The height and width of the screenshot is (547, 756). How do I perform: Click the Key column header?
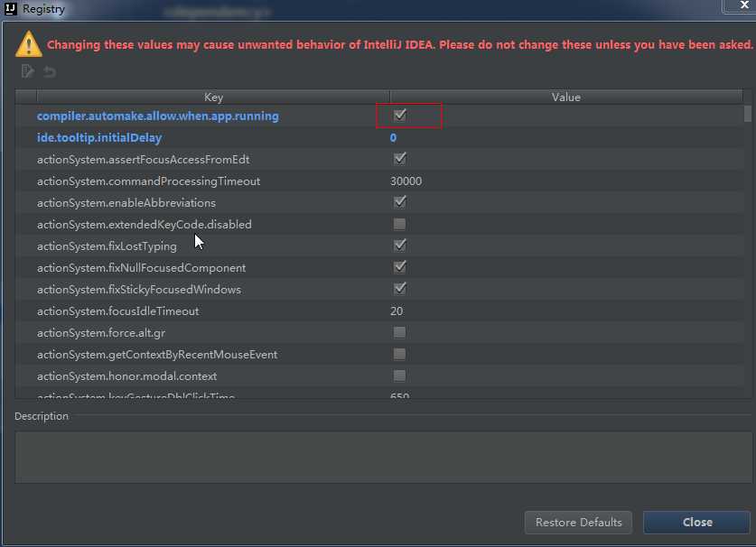213,97
